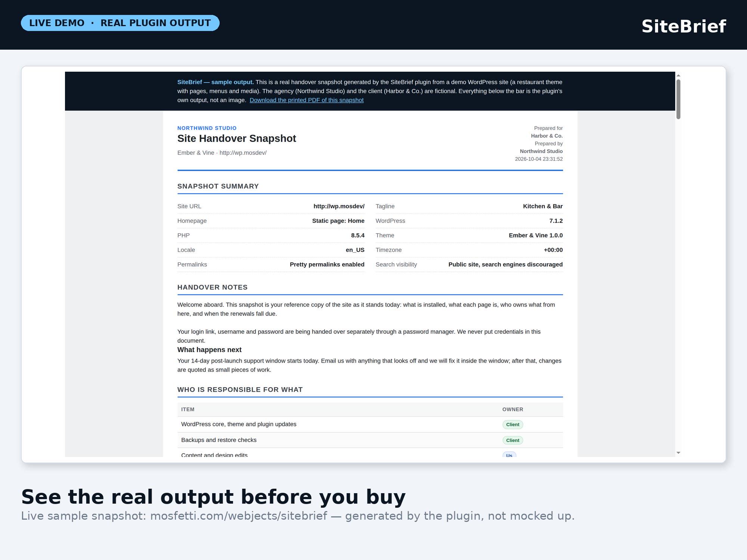Click the snapshot scrollbar thumb

click(x=678, y=99)
